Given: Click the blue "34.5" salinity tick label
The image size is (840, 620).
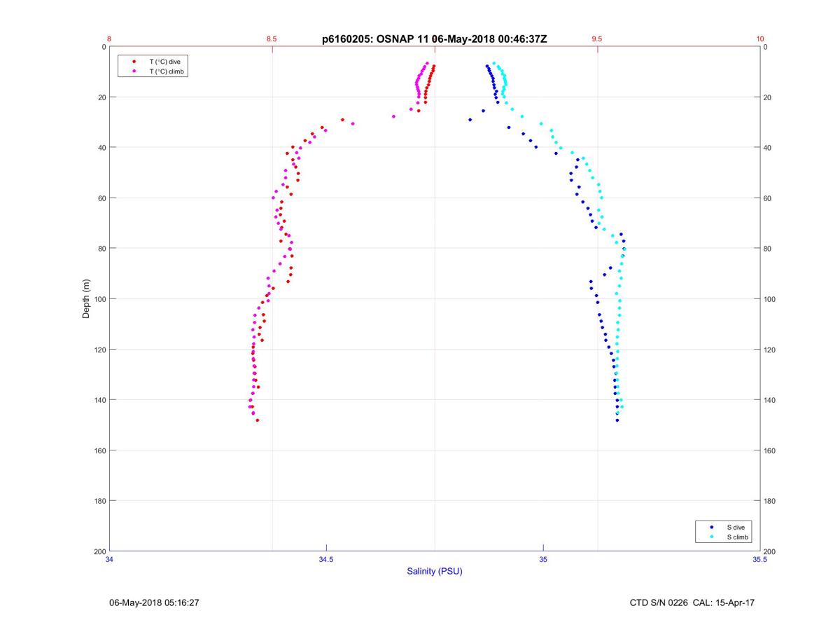Looking at the screenshot, I should click(x=326, y=559).
